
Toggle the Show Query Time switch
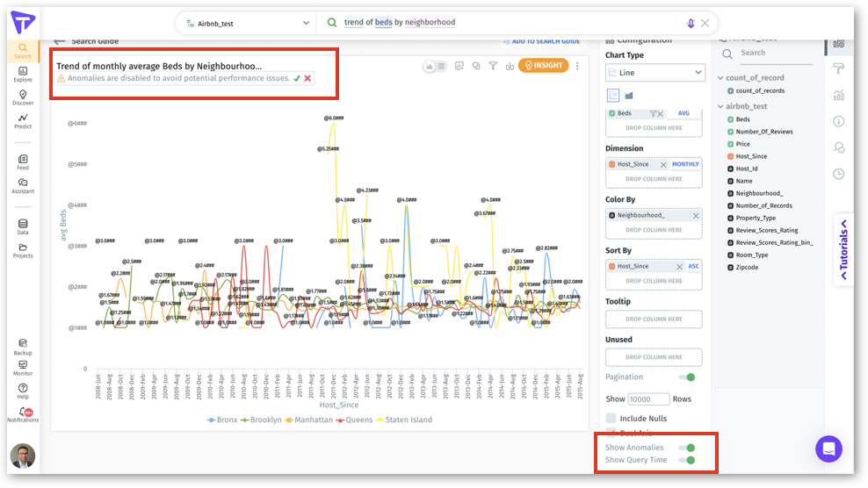pos(687,460)
